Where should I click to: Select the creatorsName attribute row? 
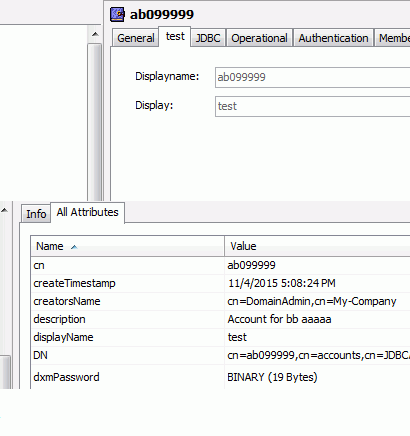coord(220,301)
